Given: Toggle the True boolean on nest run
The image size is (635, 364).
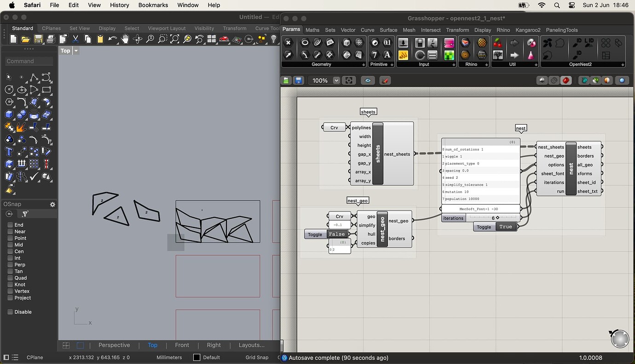Looking at the screenshot, I should (505, 227).
